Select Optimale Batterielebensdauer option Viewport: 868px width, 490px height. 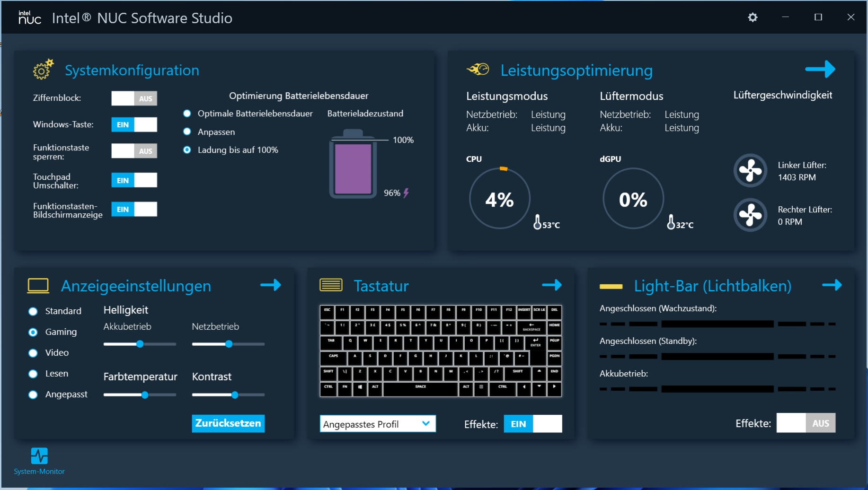[187, 114]
